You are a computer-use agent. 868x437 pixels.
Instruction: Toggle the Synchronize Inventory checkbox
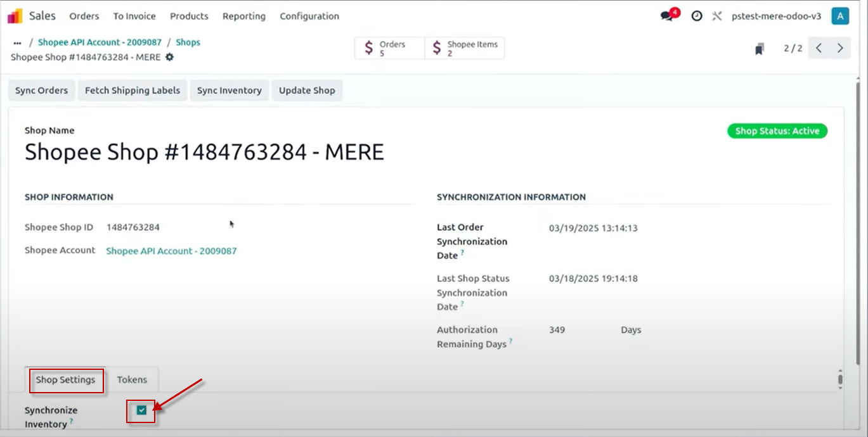click(141, 410)
